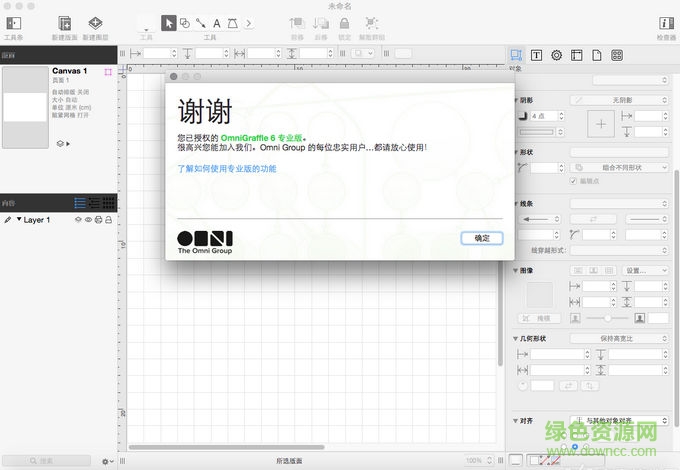680x470 pixels.
Task: Switch to the Text (T) inspector tab
Action: (x=537, y=55)
